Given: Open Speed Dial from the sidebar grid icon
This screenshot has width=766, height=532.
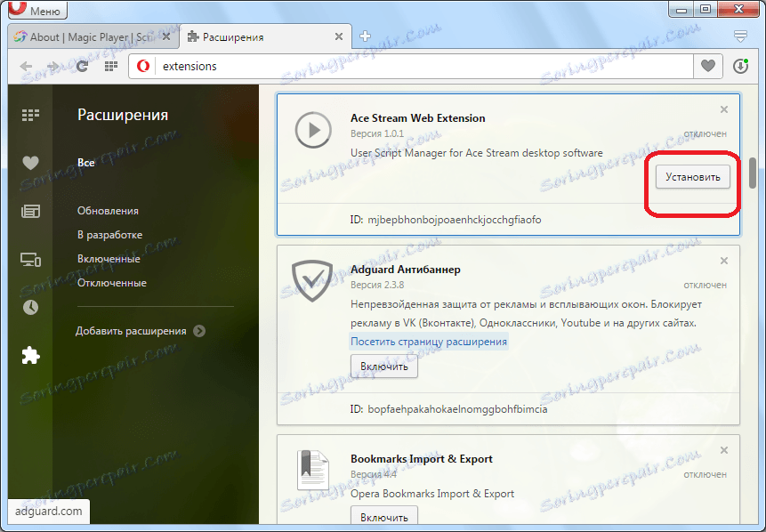Looking at the screenshot, I should pyautogui.click(x=30, y=116).
